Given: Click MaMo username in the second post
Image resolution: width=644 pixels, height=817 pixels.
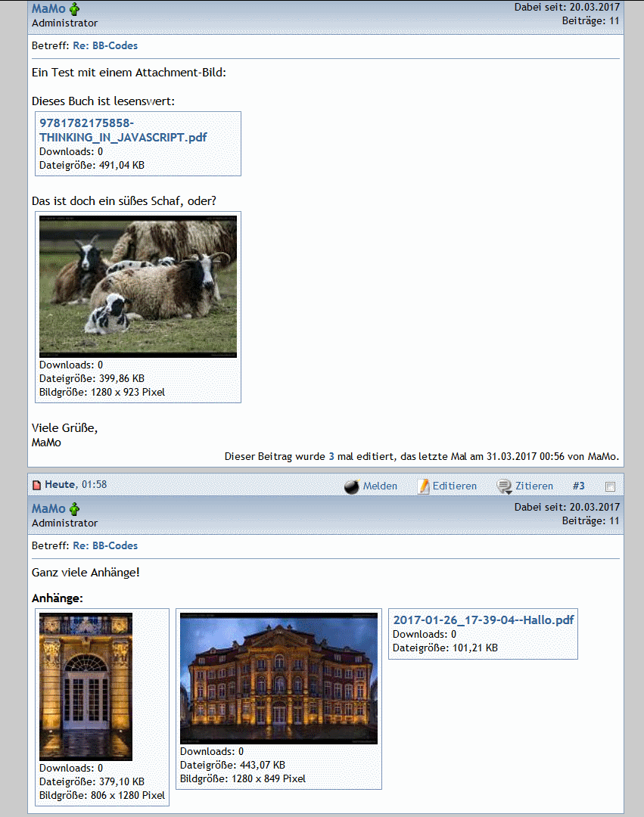Looking at the screenshot, I should 48,508.
